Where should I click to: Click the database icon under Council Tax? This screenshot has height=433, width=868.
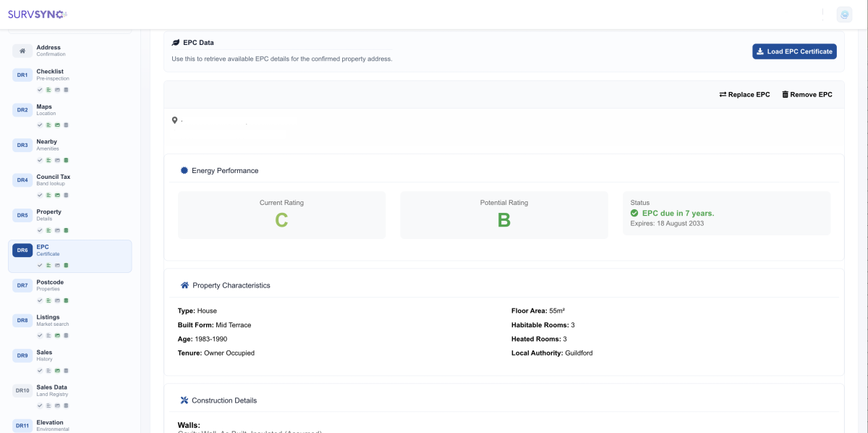[66, 196]
